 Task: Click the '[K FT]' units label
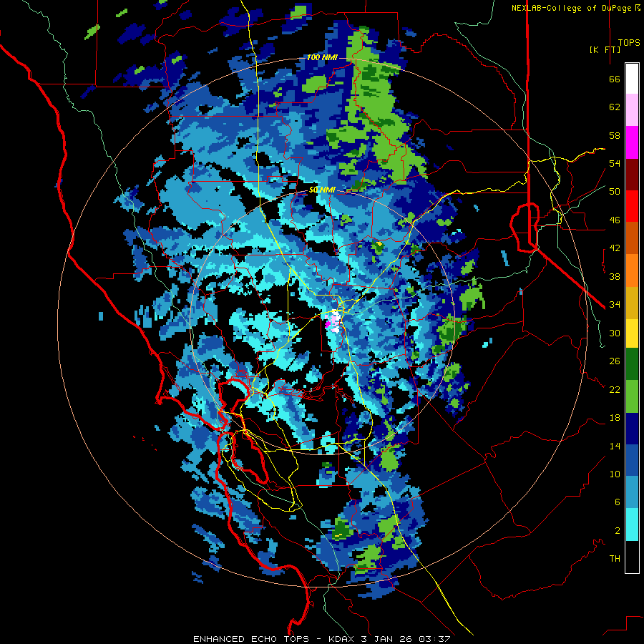(605, 49)
